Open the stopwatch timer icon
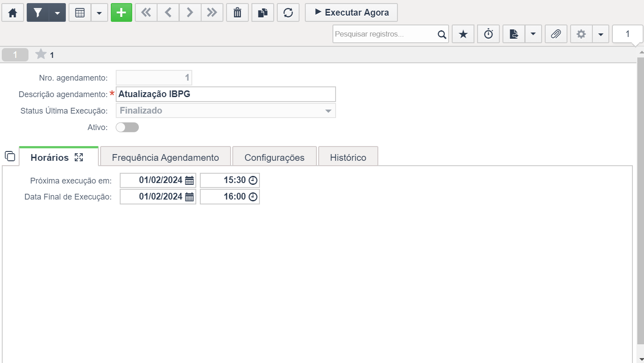The height and width of the screenshot is (363, 644). pyautogui.click(x=489, y=34)
